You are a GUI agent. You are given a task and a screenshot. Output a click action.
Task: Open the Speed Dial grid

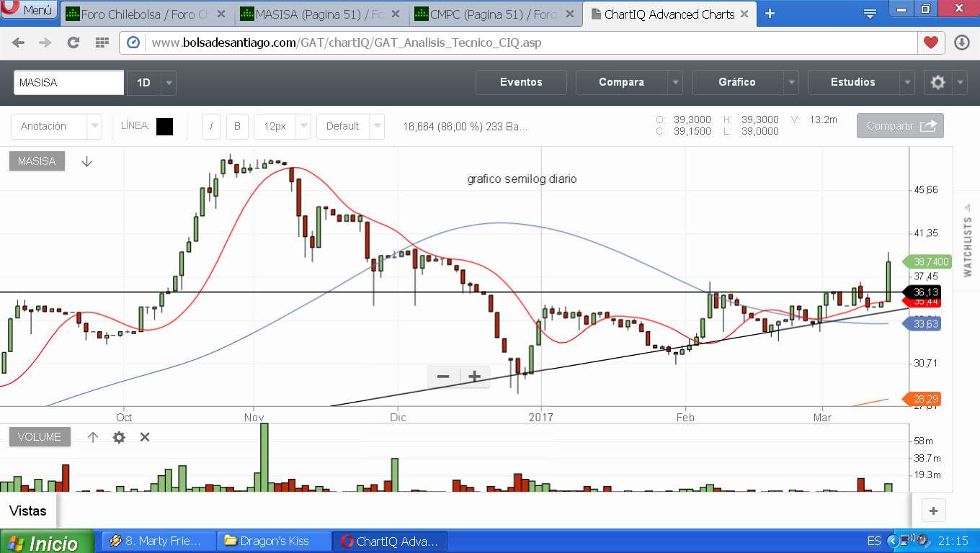[102, 42]
